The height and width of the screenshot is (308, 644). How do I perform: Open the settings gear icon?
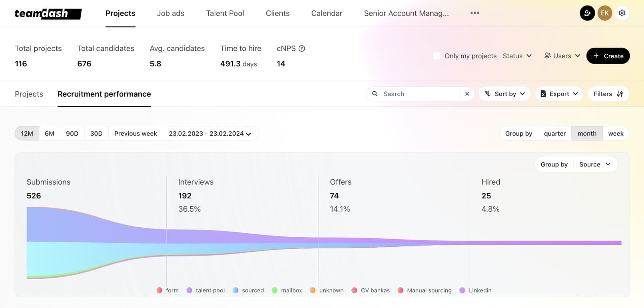622,13
